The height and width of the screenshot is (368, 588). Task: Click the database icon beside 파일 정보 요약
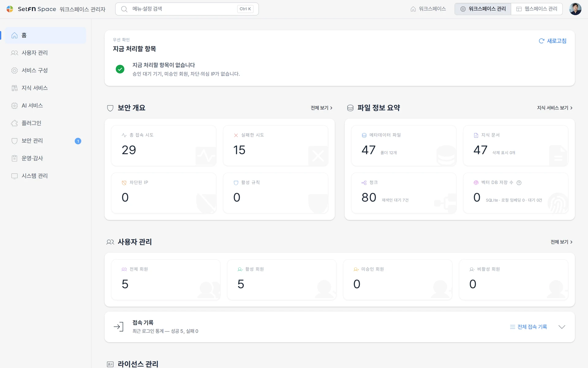point(350,108)
